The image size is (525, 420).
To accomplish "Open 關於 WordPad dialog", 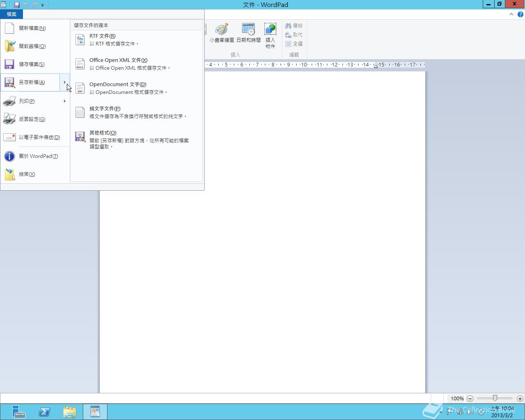I will (35, 156).
